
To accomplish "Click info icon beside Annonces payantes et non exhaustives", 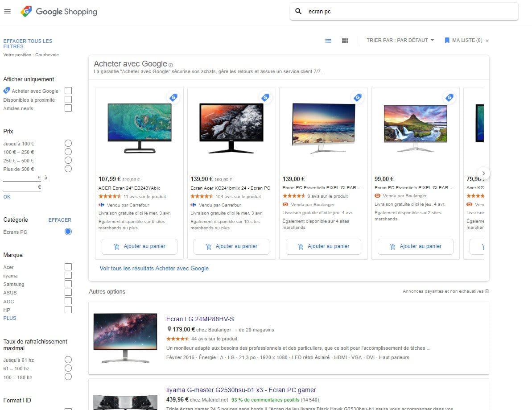I will 487,291.
